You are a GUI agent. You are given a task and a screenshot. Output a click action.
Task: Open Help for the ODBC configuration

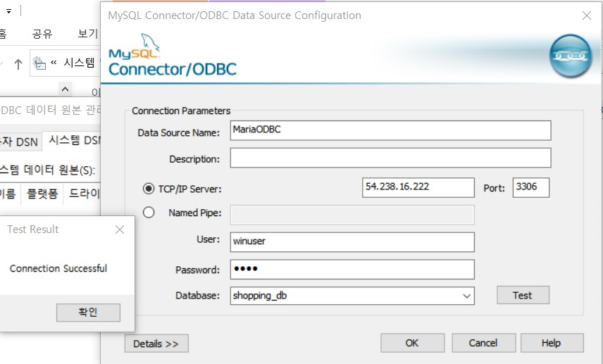pos(552,343)
